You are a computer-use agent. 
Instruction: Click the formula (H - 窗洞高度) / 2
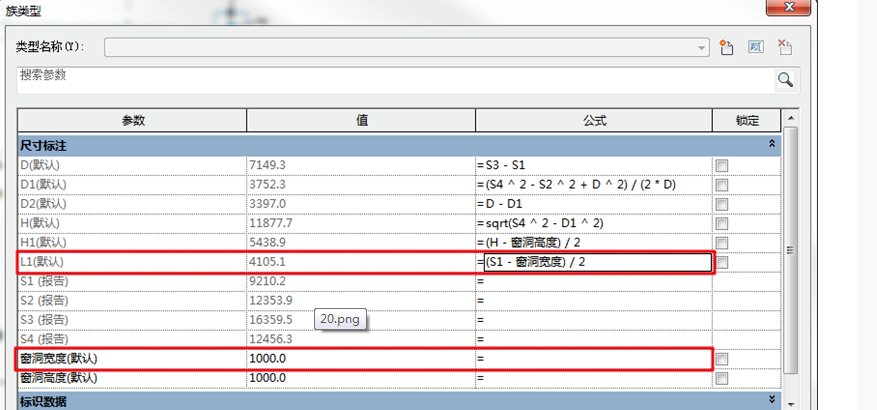pyautogui.click(x=530, y=243)
